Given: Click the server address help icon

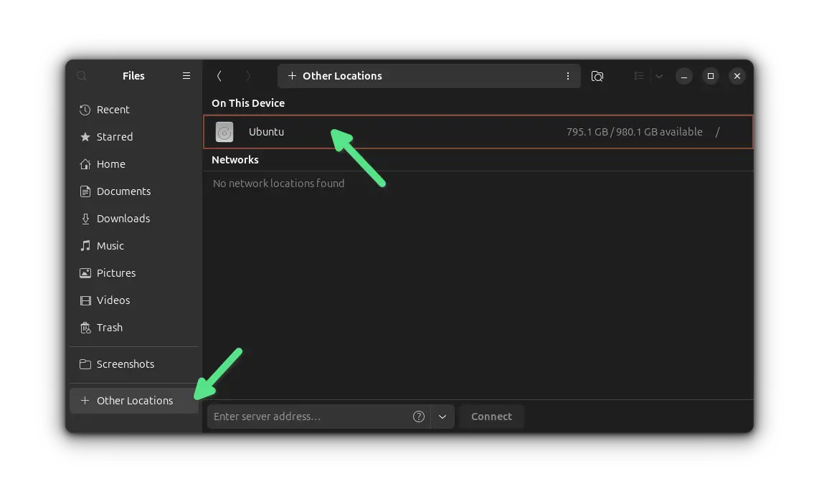Looking at the screenshot, I should click(419, 417).
